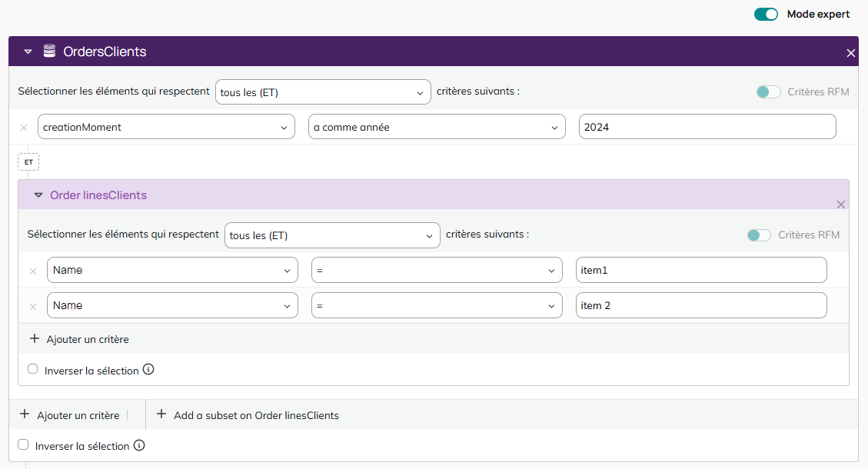Screen dimensions: 868x469
Task: Add a criterion inside Order linesClients
Action: pyautogui.click(x=79, y=339)
